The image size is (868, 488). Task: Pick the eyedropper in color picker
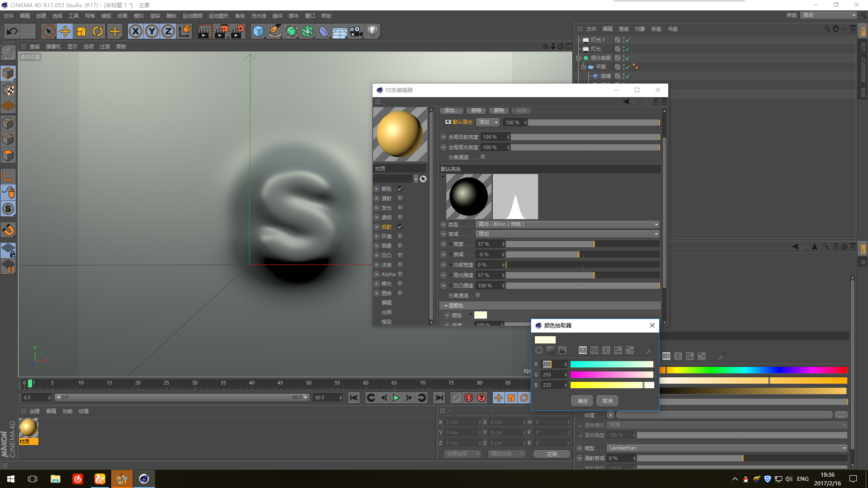[650, 350]
